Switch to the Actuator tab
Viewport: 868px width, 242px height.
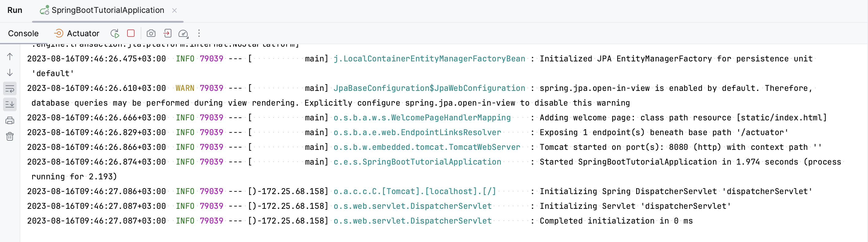click(x=83, y=33)
